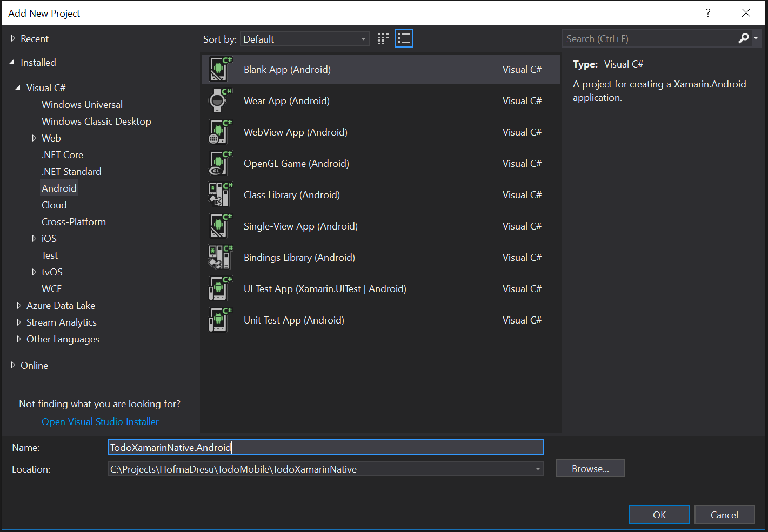Image resolution: width=768 pixels, height=532 pixels.
Task: Open the Sort by Default dropdown
Action: tap(305, 39)
